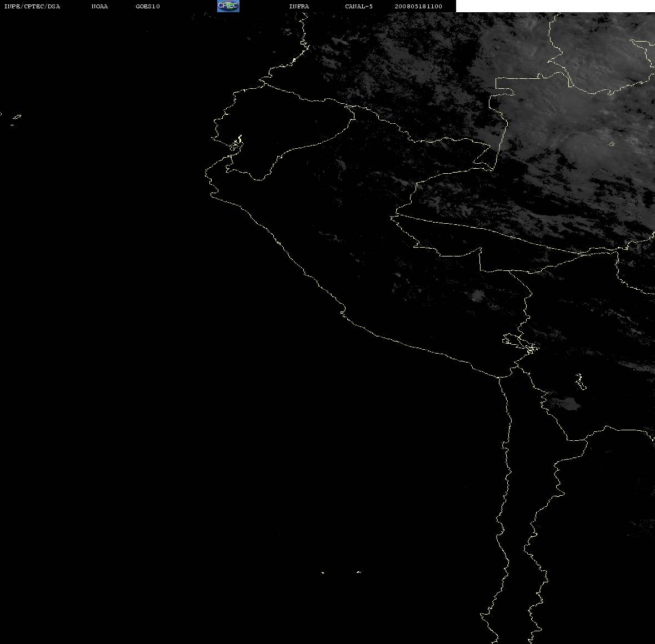Click the Galapagos island outline at left edge
The width and height of the screenshot is (655, 644).
pos(16,117)
